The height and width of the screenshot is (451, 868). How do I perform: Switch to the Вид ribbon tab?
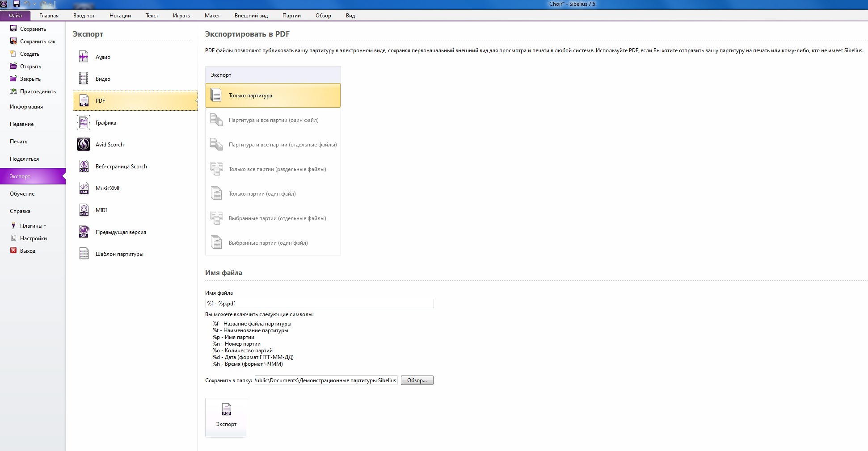[x=350, y=16]
